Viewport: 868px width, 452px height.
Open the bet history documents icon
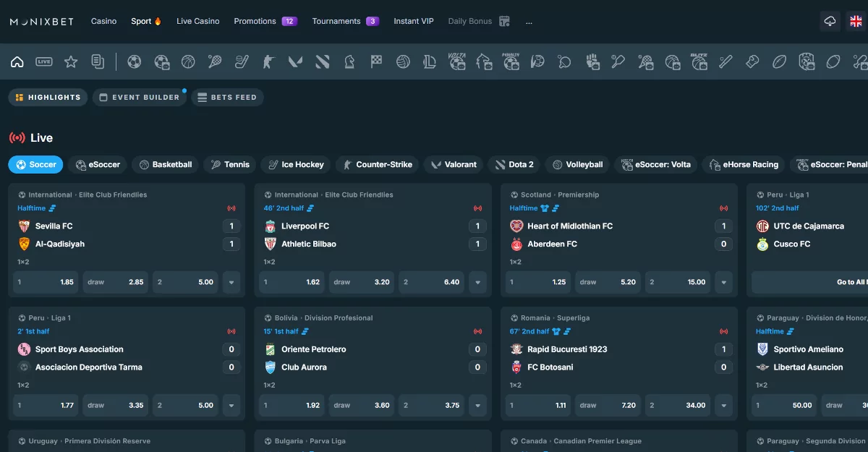(98, 61)
